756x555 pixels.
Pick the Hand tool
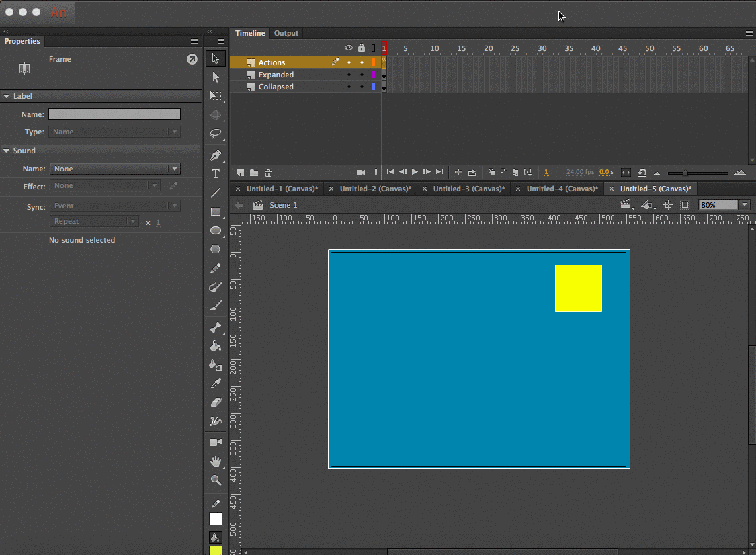215,462
